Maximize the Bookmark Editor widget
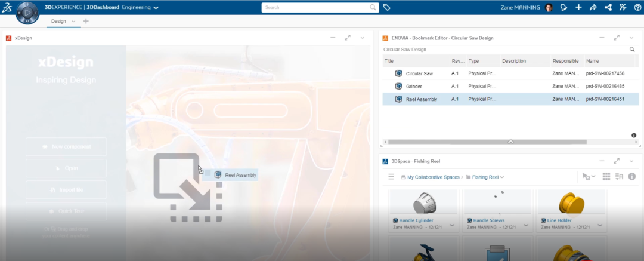Screen dimensions: 644x261 click(x=617, y=38)
